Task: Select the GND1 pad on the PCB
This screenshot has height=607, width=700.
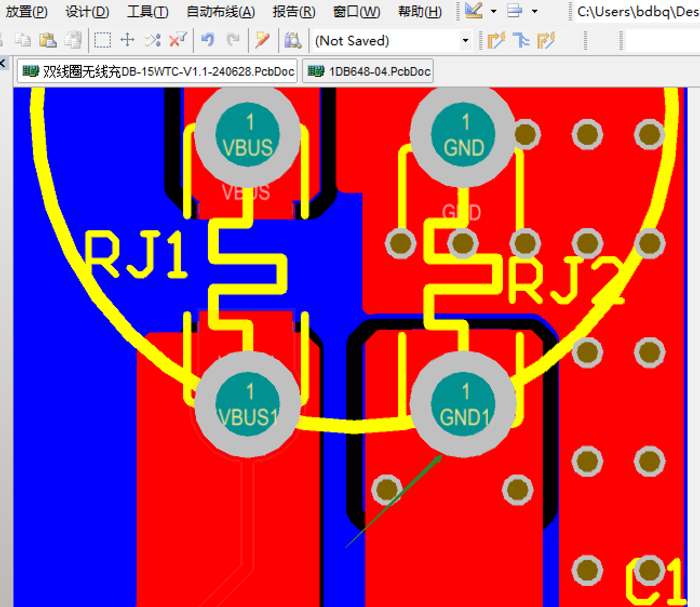Action: coord(463,404)
